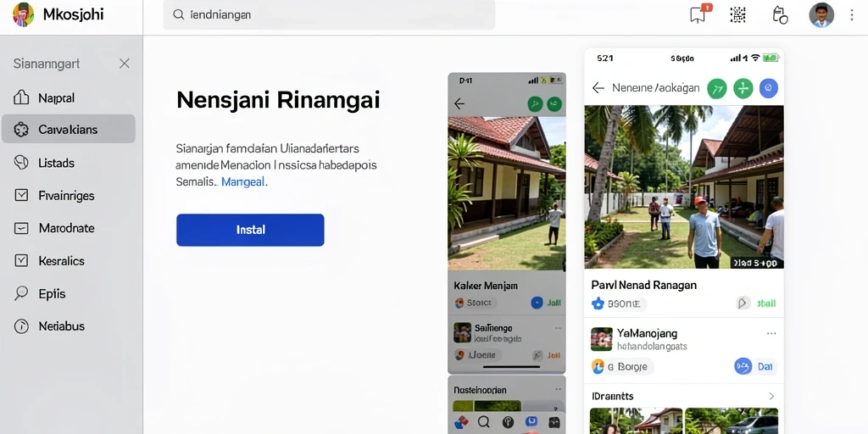The height and width of the screenshot is (434, 868).
Task: Click the Nastehoorian heading in small phone
Action: (480, 390)
